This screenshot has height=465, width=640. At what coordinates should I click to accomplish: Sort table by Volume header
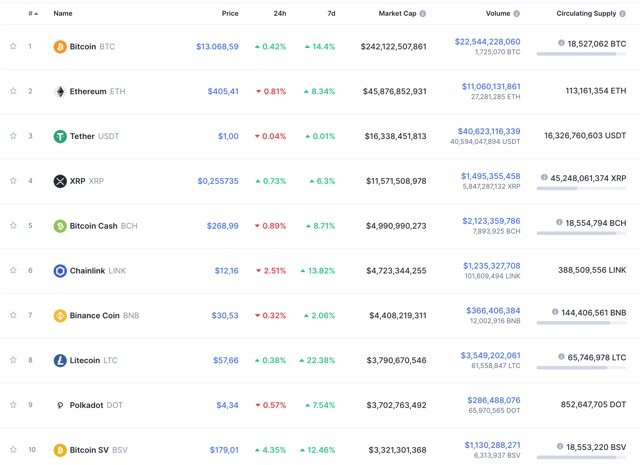498,13
